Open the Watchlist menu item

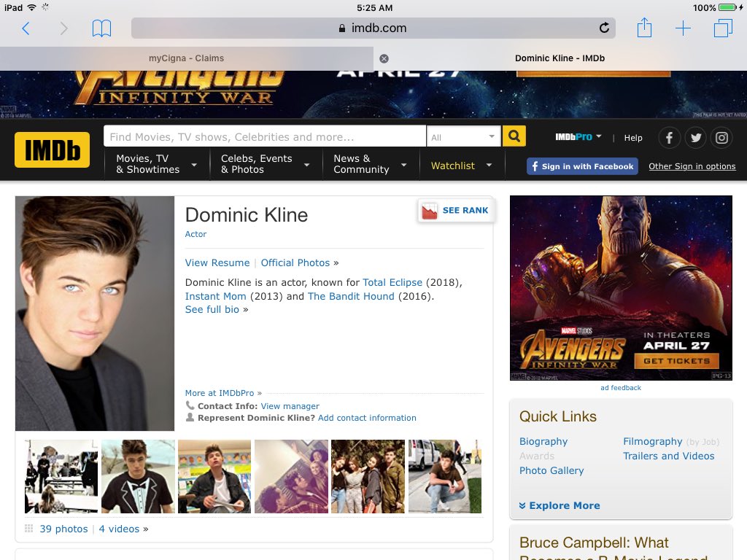(x=452, y=166)
